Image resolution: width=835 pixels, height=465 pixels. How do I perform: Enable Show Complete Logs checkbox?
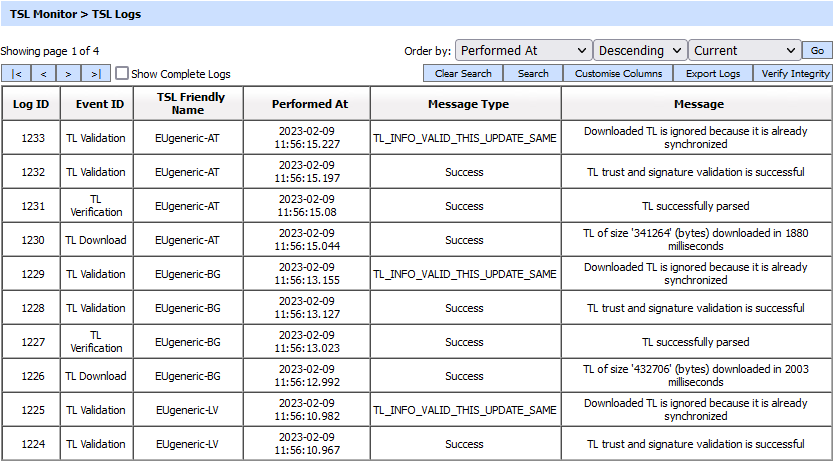point(122,74)
